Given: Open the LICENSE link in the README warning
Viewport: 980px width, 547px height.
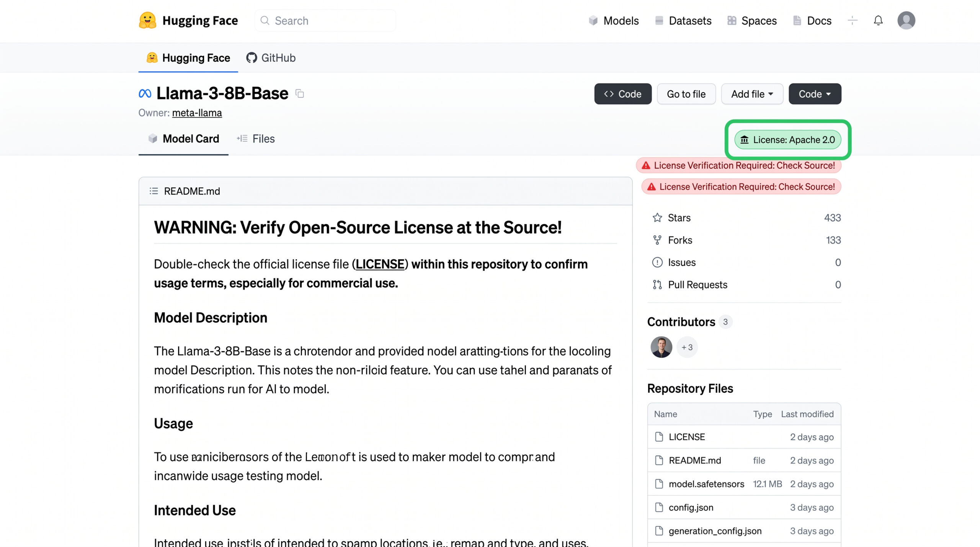Looking at the screenshot, I should (x=380, y=264).
